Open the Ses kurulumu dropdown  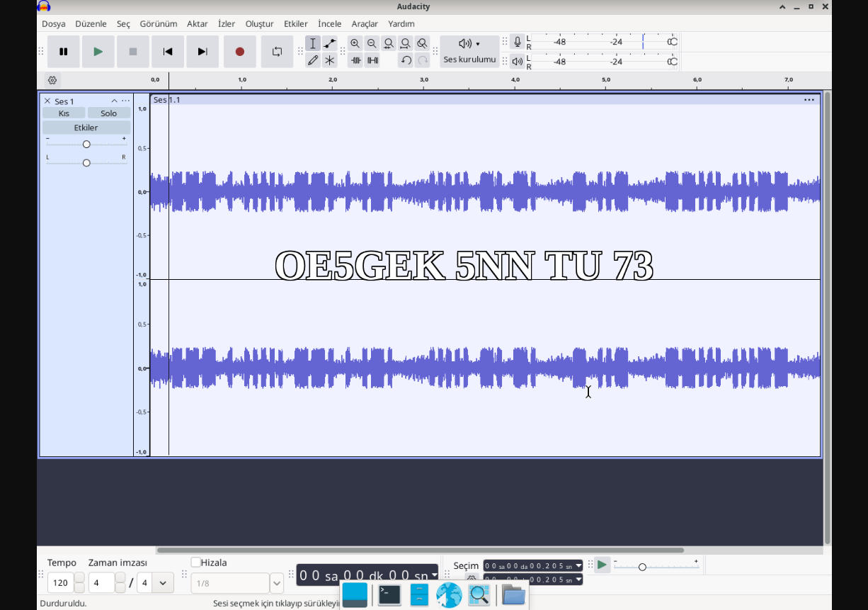469,51
